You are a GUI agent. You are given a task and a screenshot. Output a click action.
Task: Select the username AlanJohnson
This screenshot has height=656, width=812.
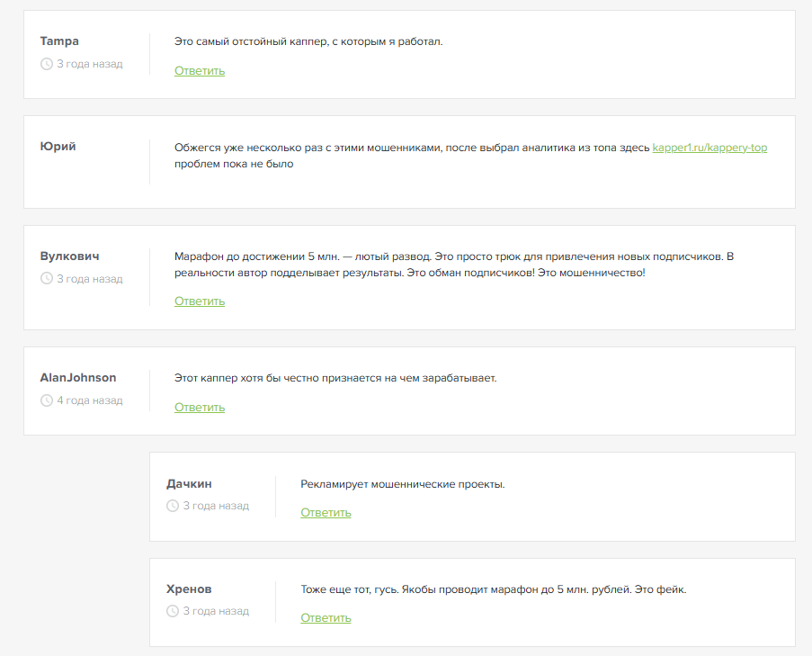click(x=78, y=378)
